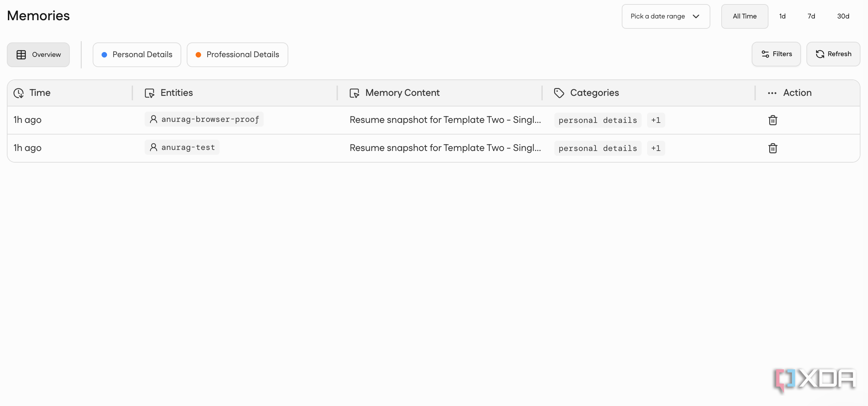Image resolution: width=868 pixels, height=406 pixels.
Task: Click the Memory Content header icon
Action: click(354, 93)
